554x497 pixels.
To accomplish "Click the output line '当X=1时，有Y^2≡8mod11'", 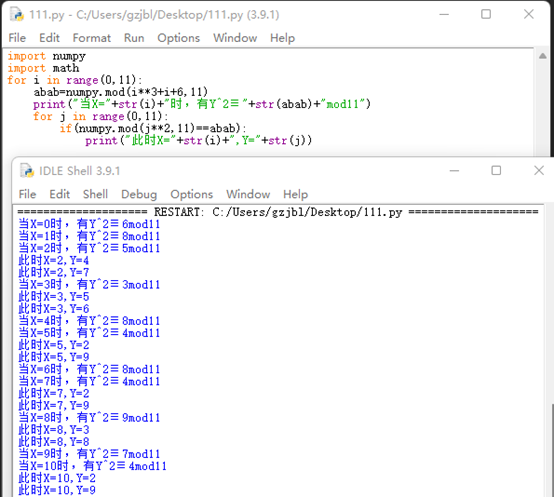I will tap(89, 236).
